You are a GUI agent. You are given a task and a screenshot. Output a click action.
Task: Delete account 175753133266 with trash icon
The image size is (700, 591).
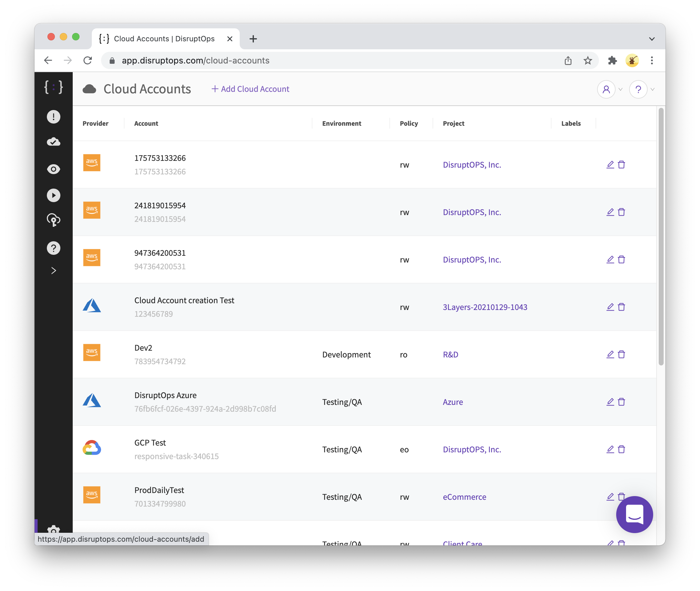point(622,165)
